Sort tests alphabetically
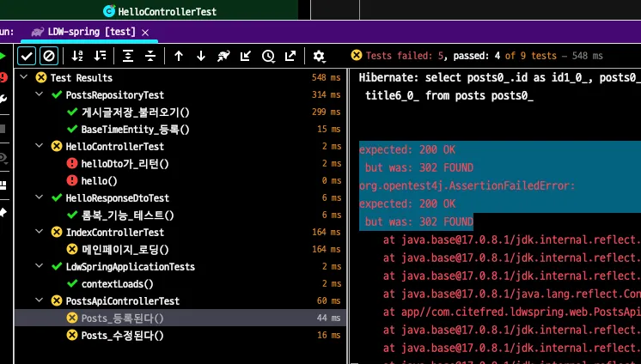 coord(77,56)
